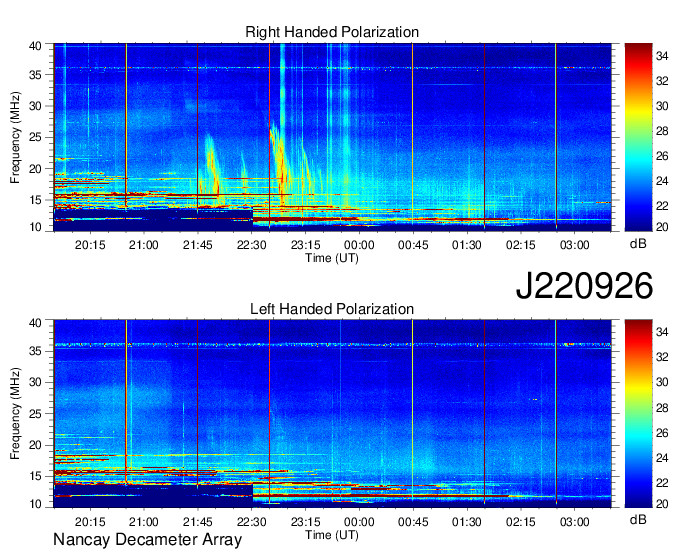Viewport: 680px width, 552px height.
Task: Click the bottom plot color scale bar
Action: (x=638, y=414)
